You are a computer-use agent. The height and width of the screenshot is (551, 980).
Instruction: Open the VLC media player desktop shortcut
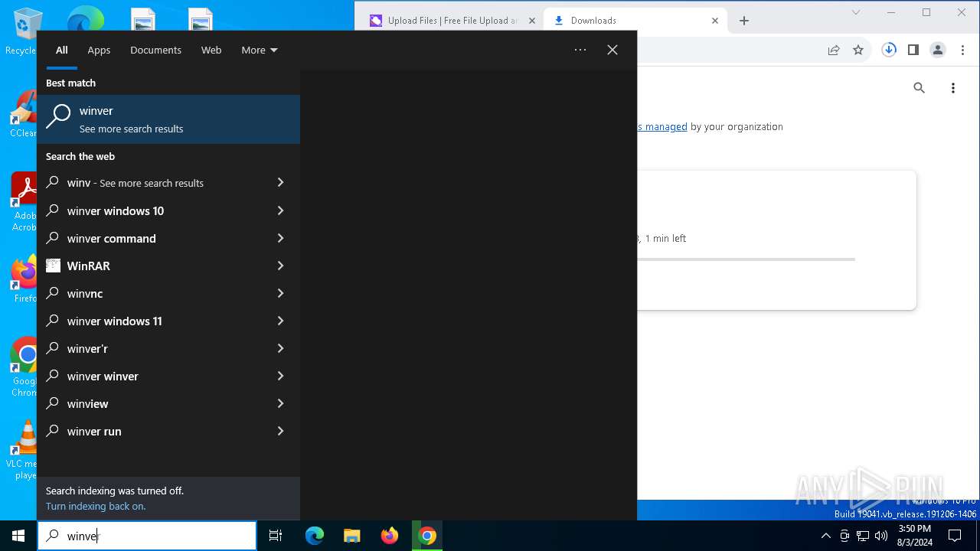[23, 450]
